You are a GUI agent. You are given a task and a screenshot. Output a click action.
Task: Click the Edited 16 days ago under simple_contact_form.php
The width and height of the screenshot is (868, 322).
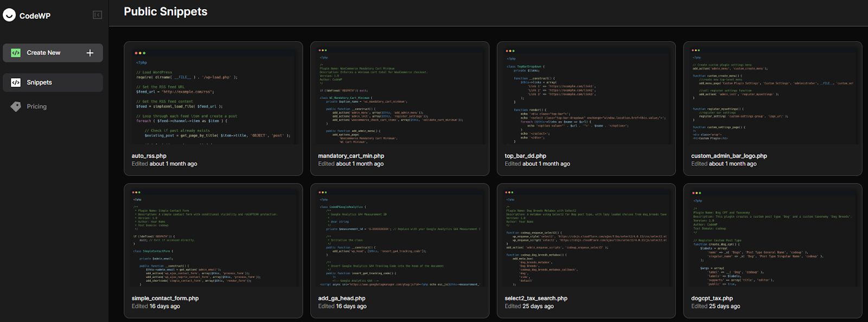pos(156,306)
